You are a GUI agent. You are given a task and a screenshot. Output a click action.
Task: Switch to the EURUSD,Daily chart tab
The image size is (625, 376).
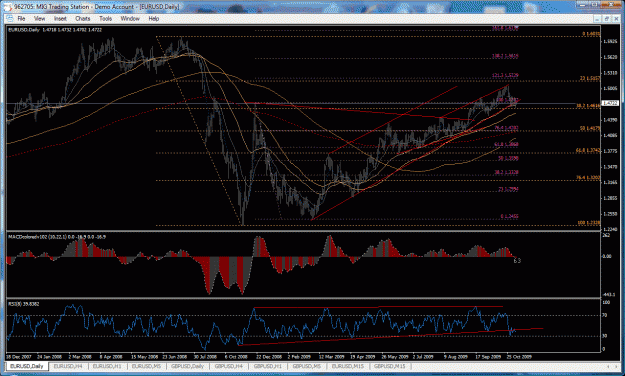coord(27,366)
